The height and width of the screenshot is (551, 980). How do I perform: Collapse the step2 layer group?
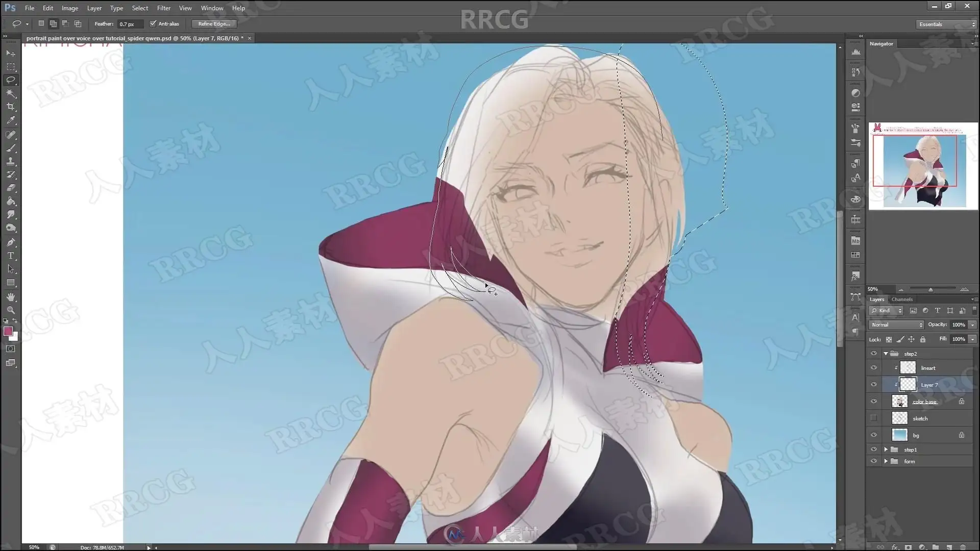(x=886, y=354)
